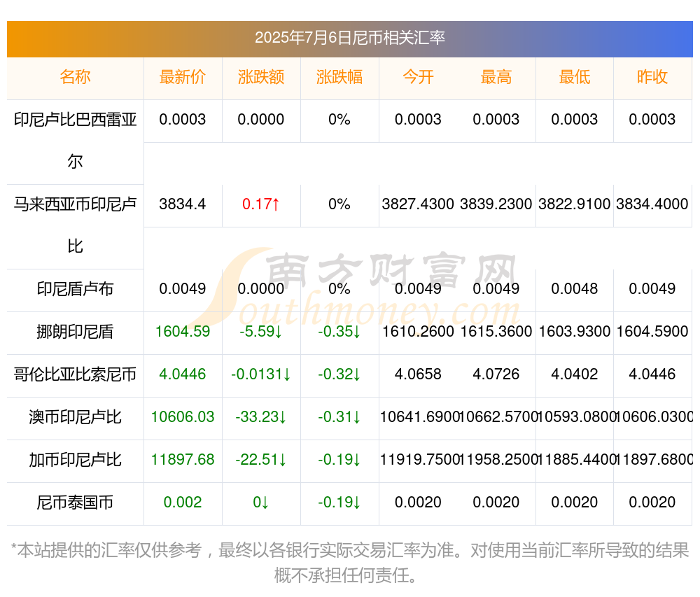Click the change value -5.59↓
This screenshot has height=597, width=700.
pos(260,332)
